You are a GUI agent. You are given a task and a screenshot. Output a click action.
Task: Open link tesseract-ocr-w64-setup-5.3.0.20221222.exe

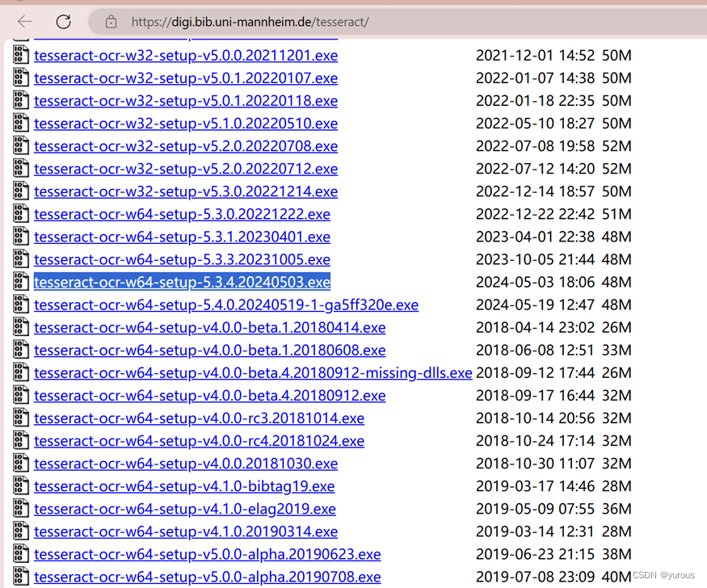[x=182, y=214]
